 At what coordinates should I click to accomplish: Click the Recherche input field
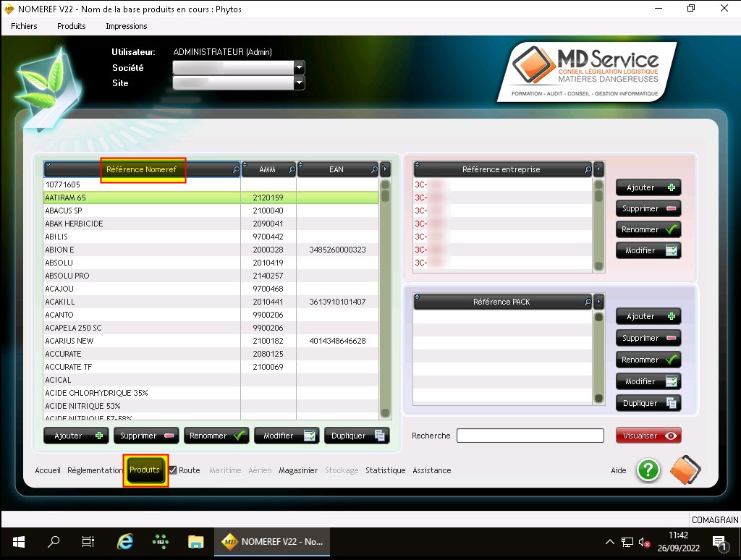530,436
